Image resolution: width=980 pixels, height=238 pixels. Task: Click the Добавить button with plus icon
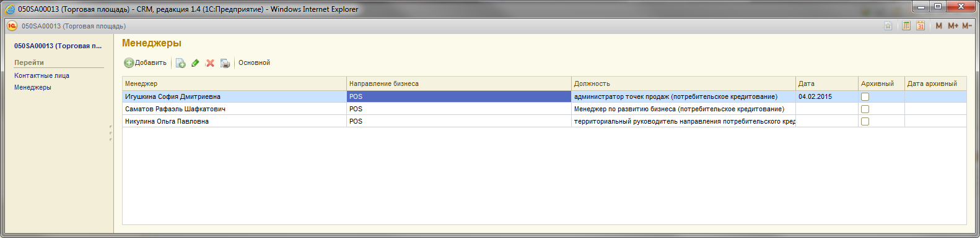146,63
